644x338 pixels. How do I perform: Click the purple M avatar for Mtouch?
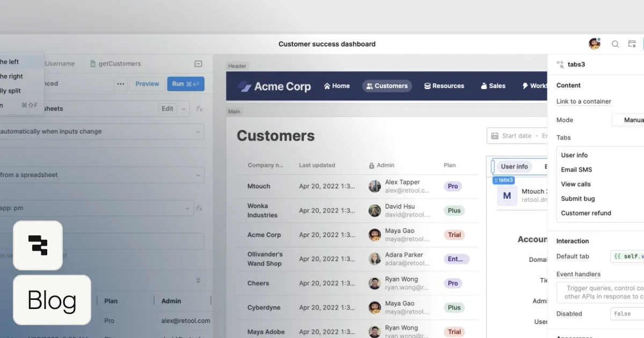coord(507,196)
